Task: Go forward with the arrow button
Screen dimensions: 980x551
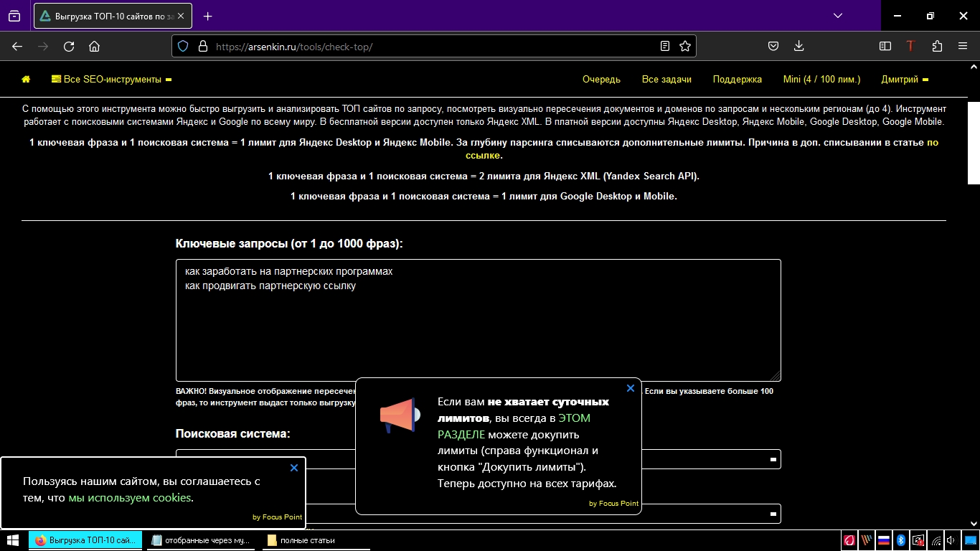Action: click(43, 46)
